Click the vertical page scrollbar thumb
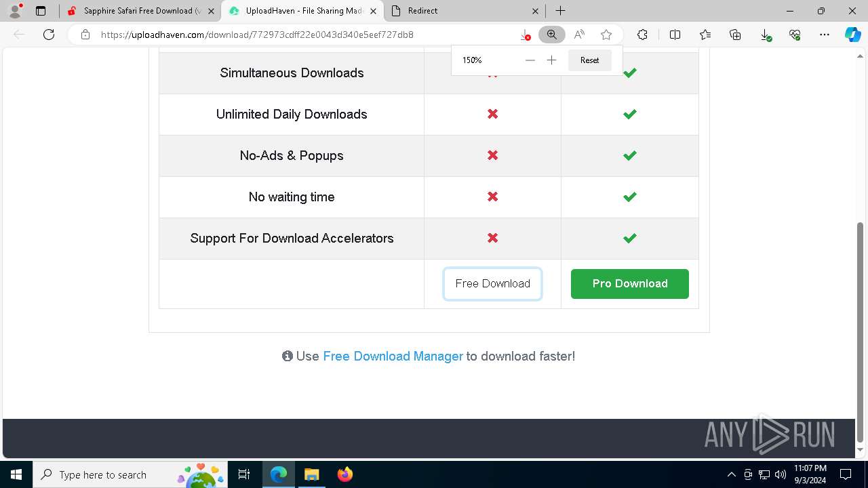Viewport: 868px width, 488px height. point(861,331)
